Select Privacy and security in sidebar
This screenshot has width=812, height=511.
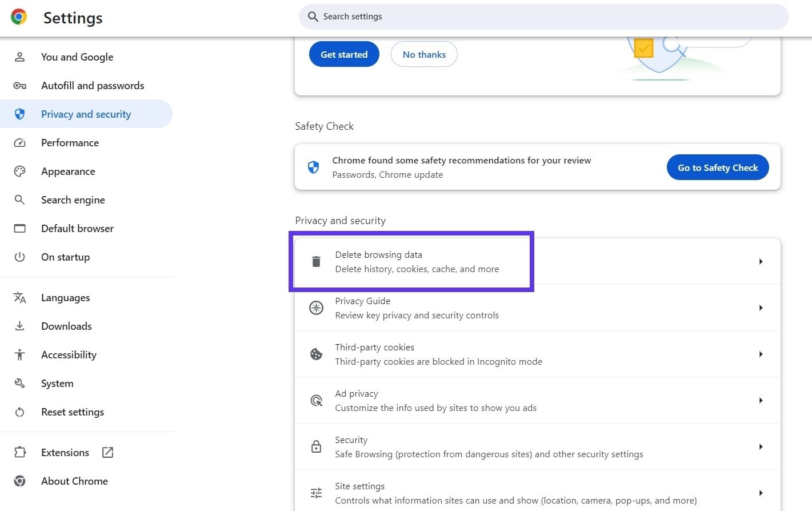pos(86,114)
